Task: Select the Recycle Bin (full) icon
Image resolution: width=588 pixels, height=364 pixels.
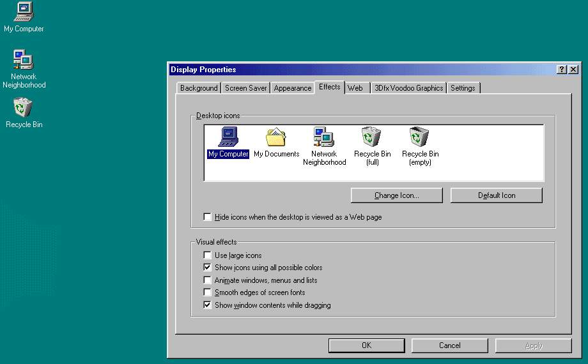Action: [x=372, y=146]
